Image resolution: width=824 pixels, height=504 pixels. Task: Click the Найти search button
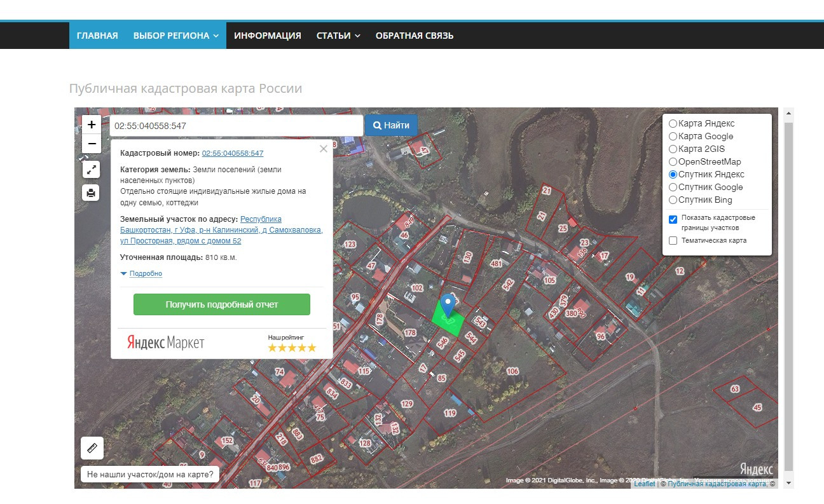(391, 125)
